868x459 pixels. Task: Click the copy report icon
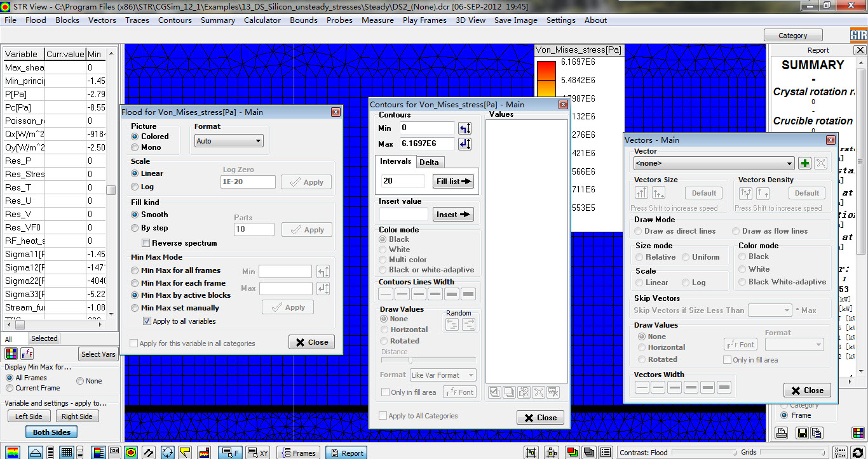click(817, 433)
